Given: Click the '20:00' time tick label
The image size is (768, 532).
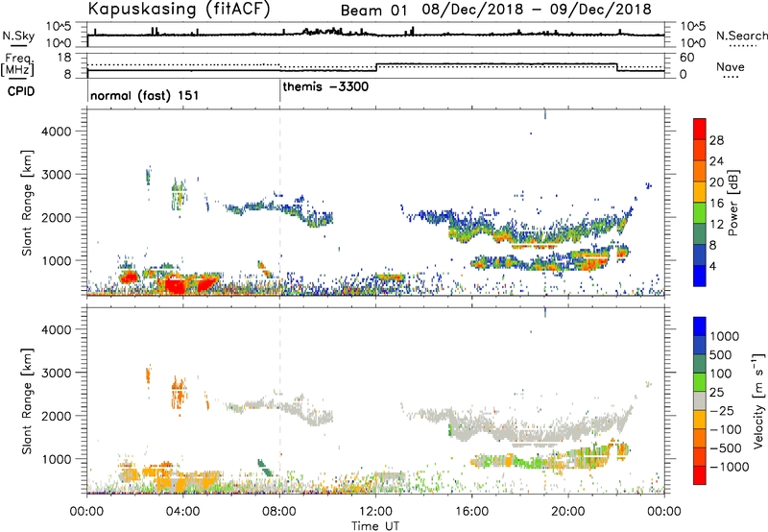Looking at the screenshot, I should [x=567, y=512].
